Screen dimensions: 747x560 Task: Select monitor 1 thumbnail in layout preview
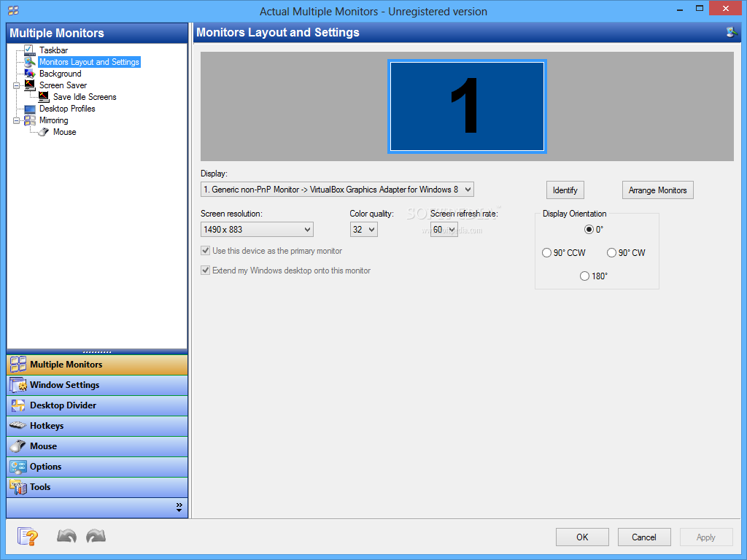point(467,106)
